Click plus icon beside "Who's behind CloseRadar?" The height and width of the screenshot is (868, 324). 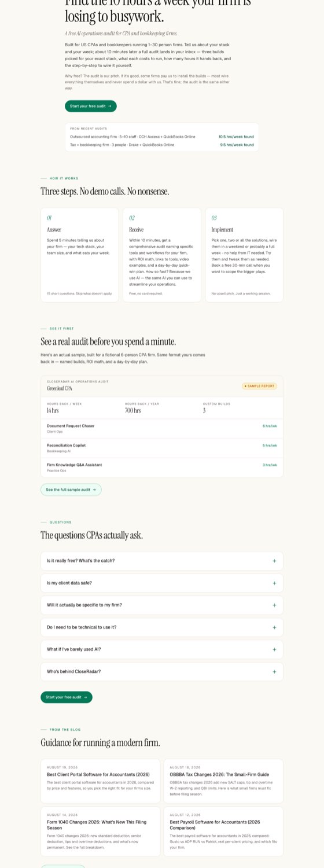[x=274, y=671]
